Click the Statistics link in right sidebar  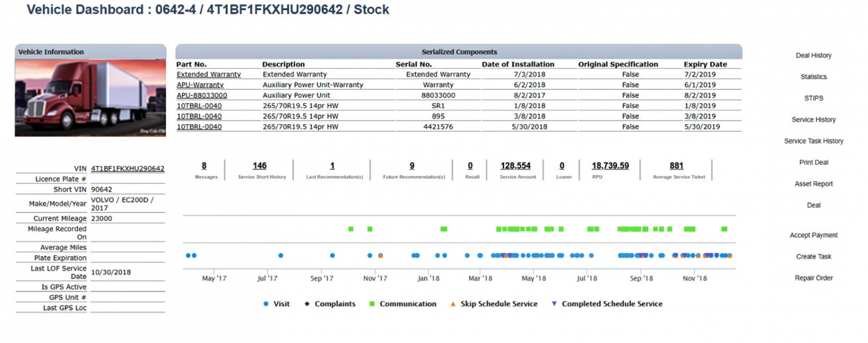pos(813,77)
